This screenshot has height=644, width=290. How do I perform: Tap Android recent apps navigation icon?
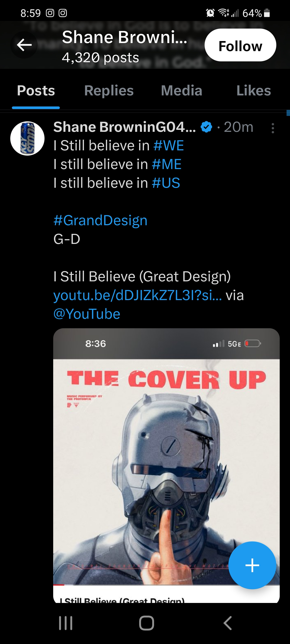click(66, 623)
